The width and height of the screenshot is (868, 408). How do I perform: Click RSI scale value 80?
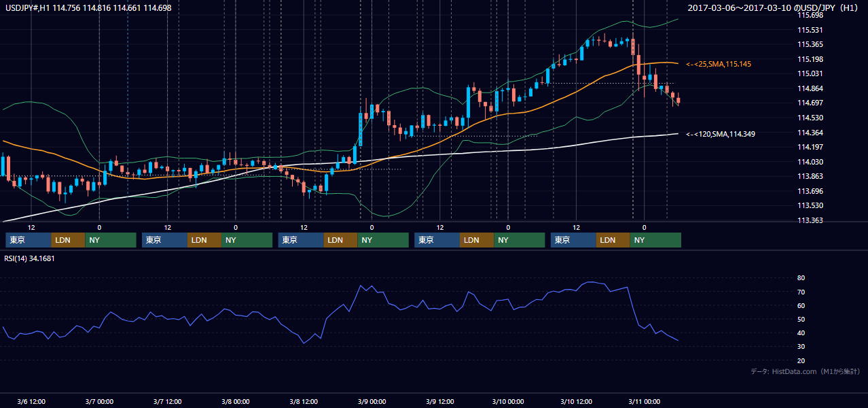coord(801,278)
